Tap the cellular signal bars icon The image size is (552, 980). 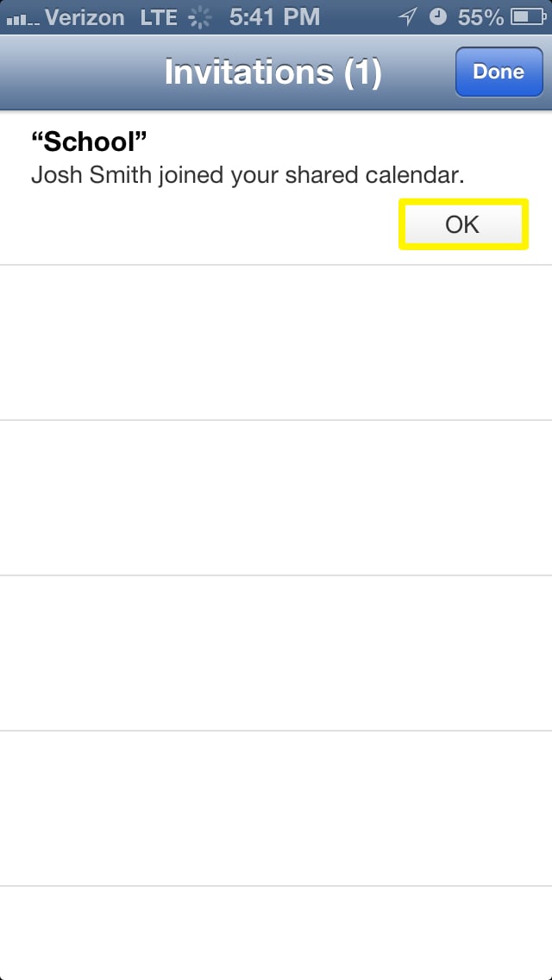[x=22, y=19]
